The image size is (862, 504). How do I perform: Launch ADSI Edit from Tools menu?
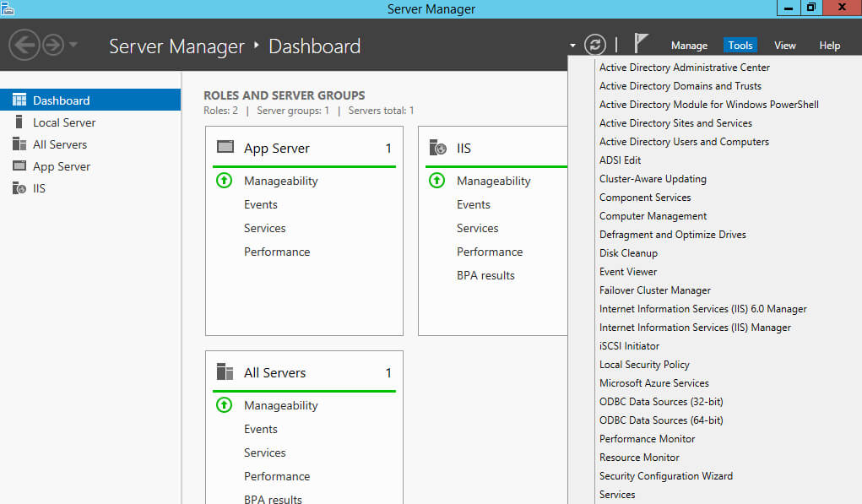(x=620, y=160)
